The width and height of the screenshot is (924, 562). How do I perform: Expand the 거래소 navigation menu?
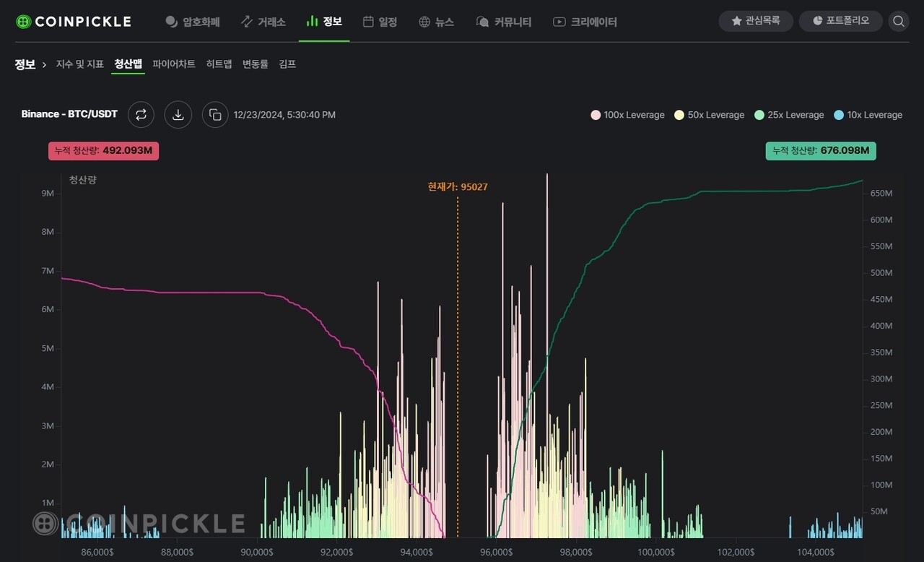click(263, 22)
